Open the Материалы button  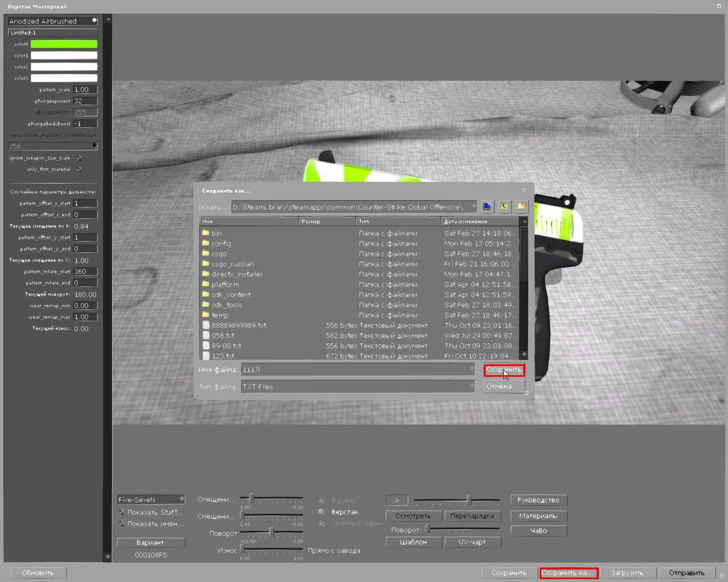click(x=539, y=516)
